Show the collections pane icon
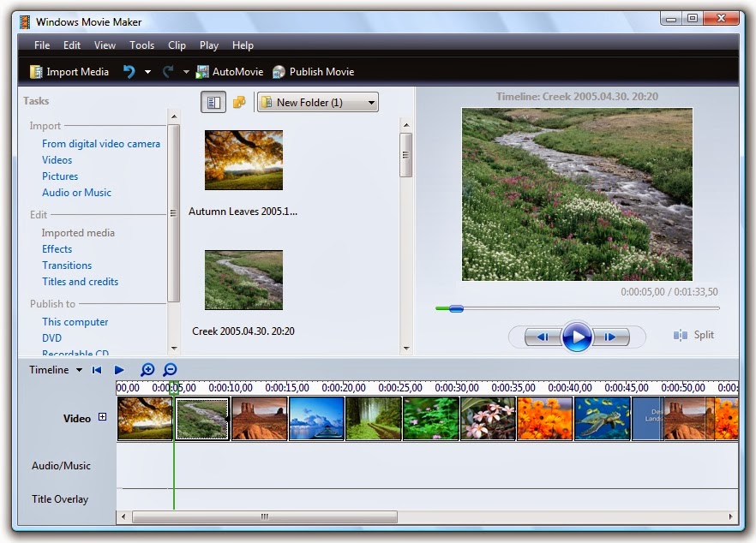This screenshot has width=756, height=543. pyautogui.click(x=239, y=102)
